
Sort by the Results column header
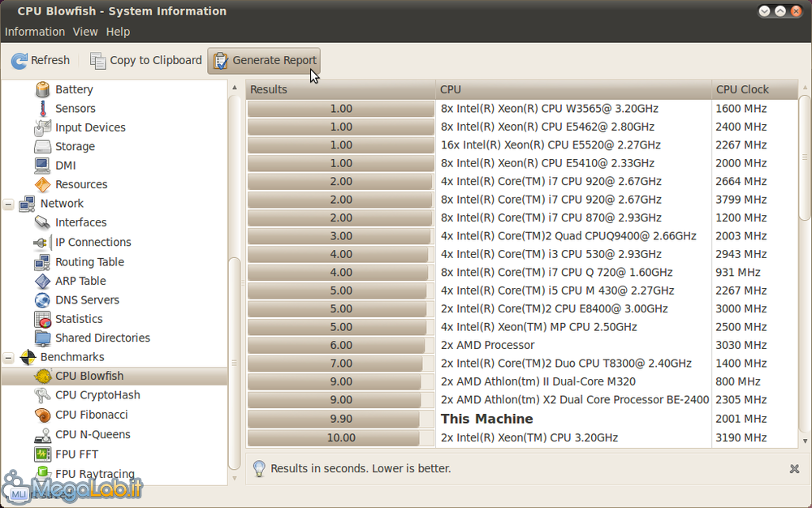pyautogui.click(x=341, y=89)
